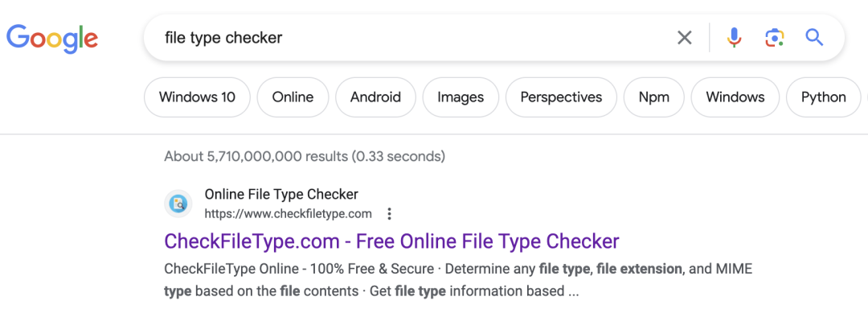Select the Online filter chip
868x309 pixels.
[293, 97]
